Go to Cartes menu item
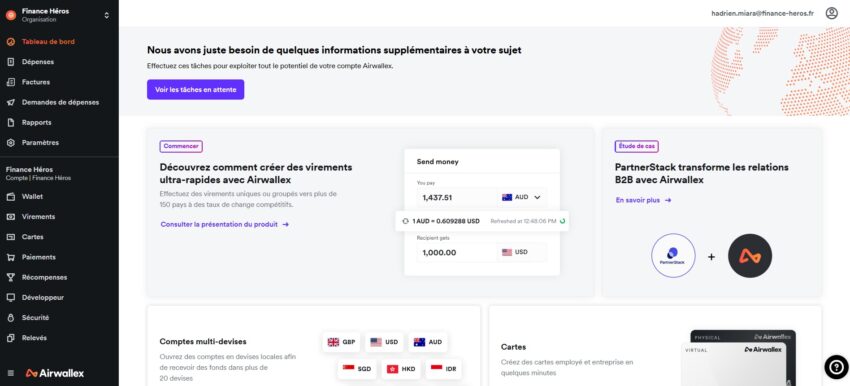This screenshot has width=850, height=386. coord(33,237)
